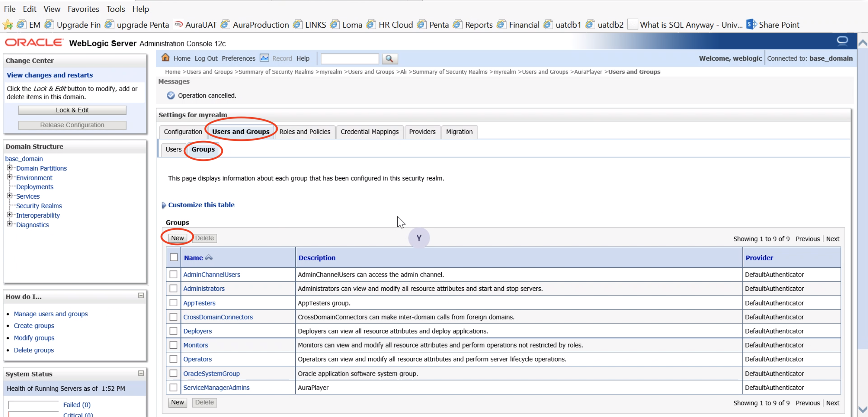Open Security Realms in domain tree
Image resolution: width=868 pixels, height=417 pixels.
coord(39,206)
